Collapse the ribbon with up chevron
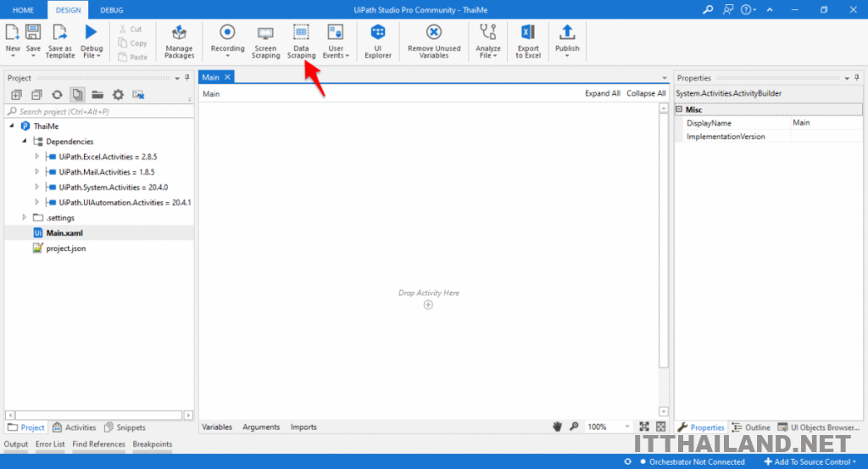868x469 pixels. pos(770,9)
